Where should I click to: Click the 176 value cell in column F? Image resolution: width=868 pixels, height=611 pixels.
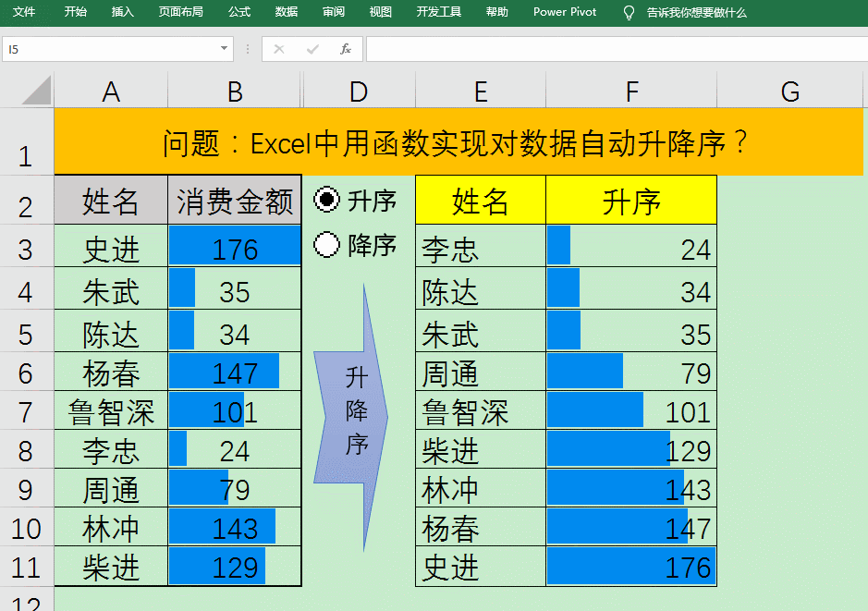coord(631,567)
